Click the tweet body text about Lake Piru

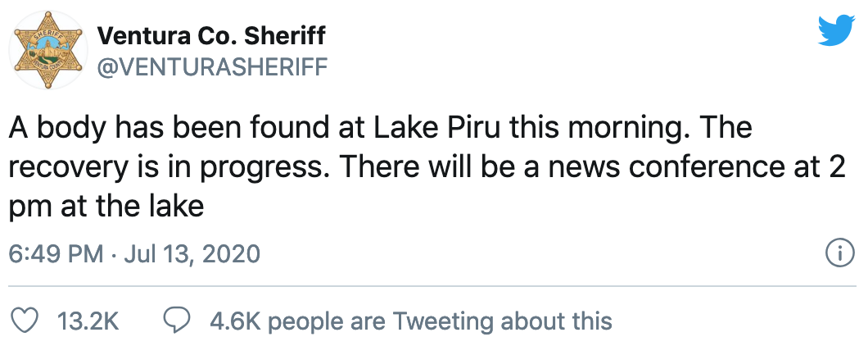tap(427, 167)
